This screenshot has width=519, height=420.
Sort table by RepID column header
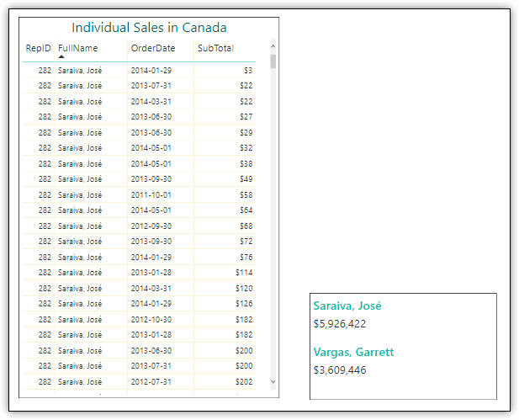coord(38,48)
